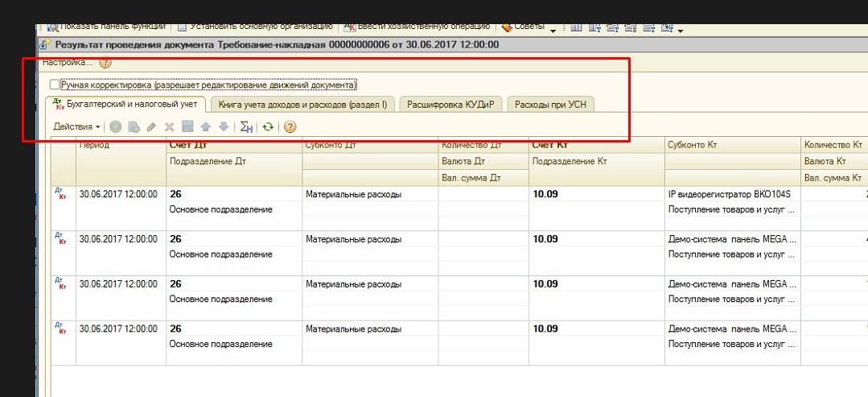868x397 pixels.
Task: Open the Расшифровка КУДиР tab
Action: point(450,105)
